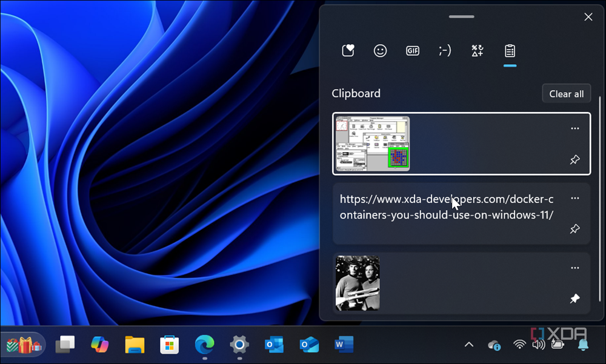Switch to the Kaomoji tab
This screenshot has height=364, width=606.
click(x=445, y=50)
